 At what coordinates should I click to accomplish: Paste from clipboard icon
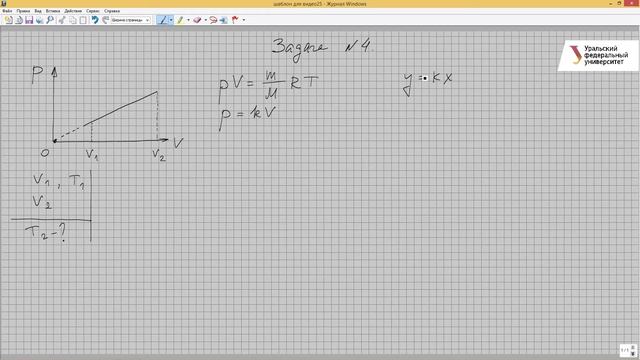point(83,20)
